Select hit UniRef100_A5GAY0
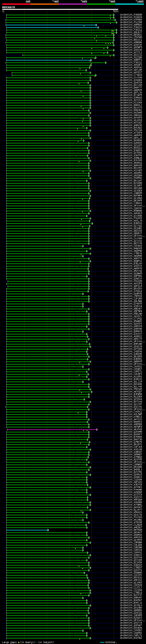146x644 pixels. (x=131, y=512)
